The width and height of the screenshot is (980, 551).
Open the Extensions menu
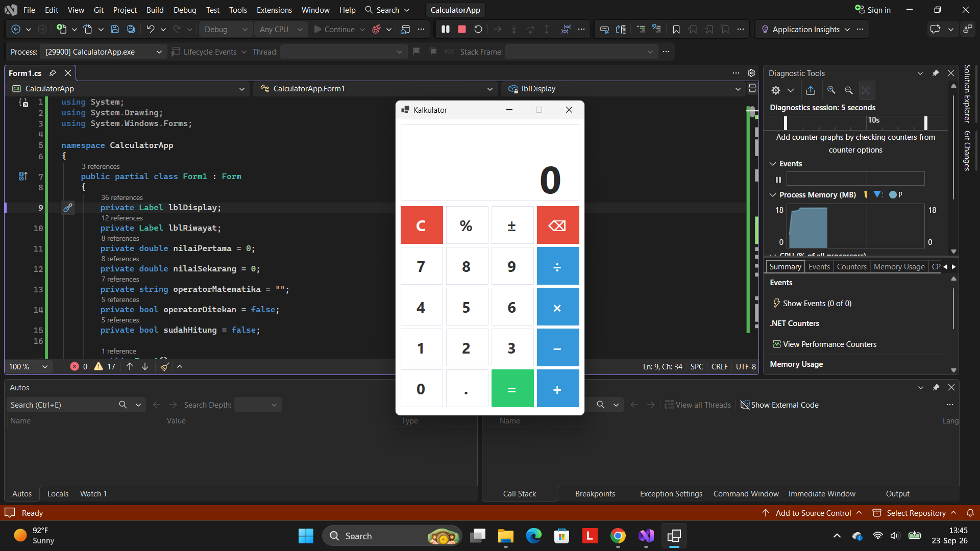[274, 10]
